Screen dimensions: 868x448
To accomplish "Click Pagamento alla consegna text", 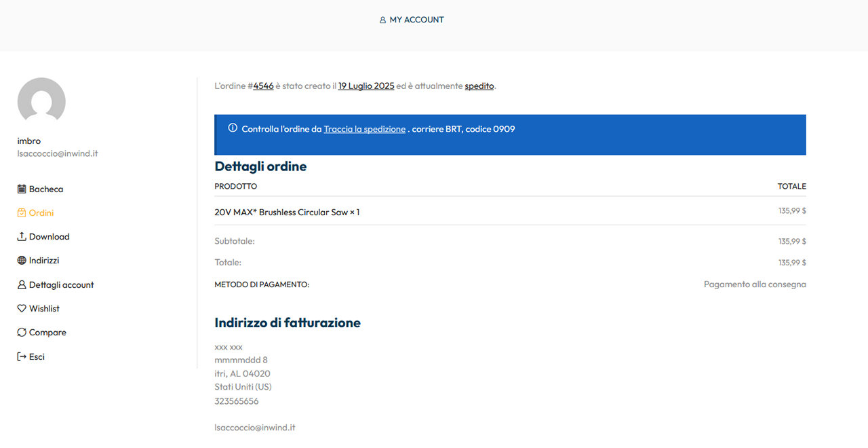I will (x=755, y=284).
